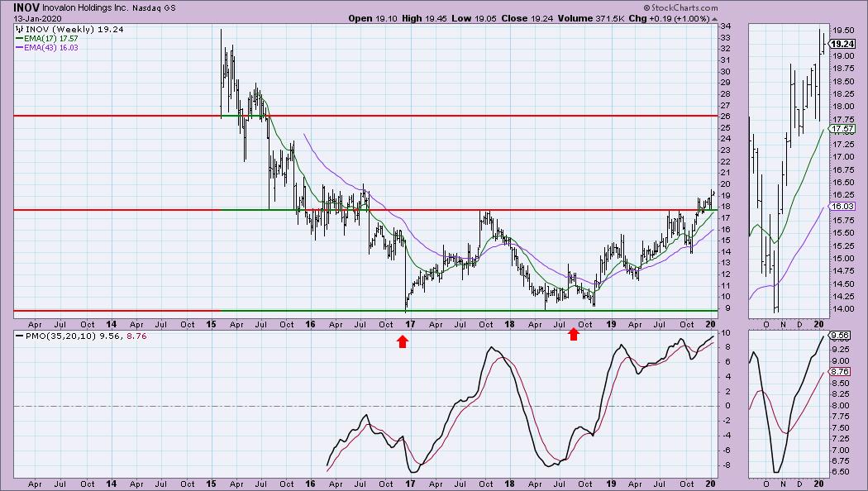Click the black line swatch beside PMO(35,20,10)
Screen dimensions: 868x491
(x=19, y=336)
